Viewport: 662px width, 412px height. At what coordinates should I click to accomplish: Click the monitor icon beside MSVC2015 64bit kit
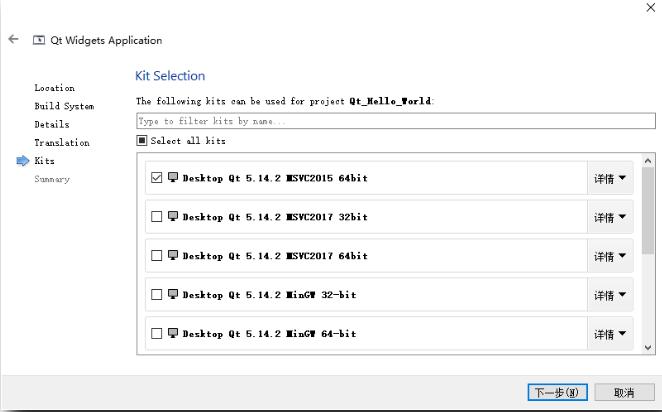click(173, 178)
